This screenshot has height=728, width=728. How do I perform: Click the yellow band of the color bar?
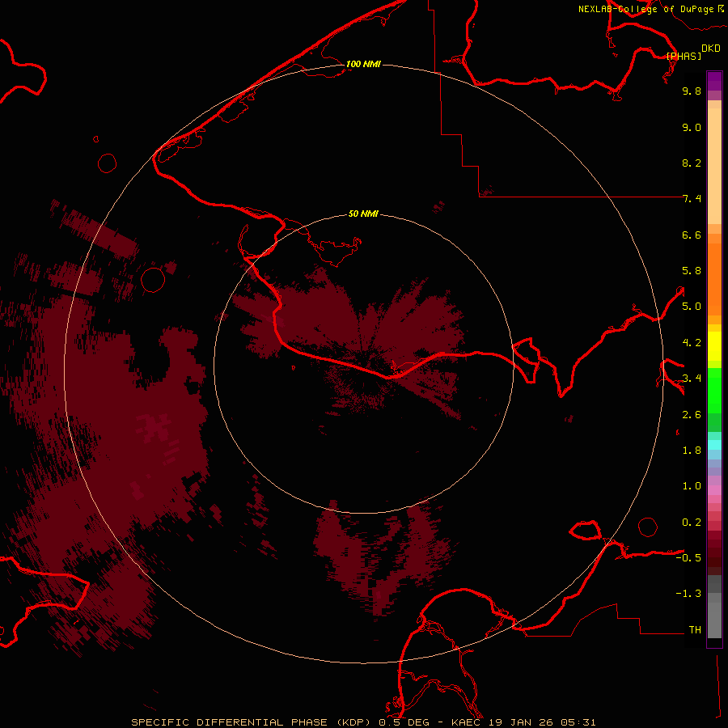tap(714, 346)
